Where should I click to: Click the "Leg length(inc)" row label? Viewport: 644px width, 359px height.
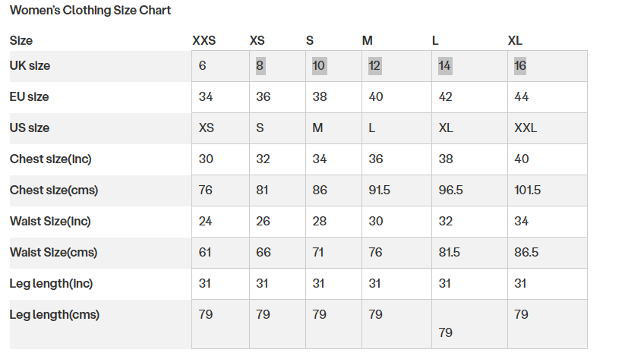(x=51, y=284)
